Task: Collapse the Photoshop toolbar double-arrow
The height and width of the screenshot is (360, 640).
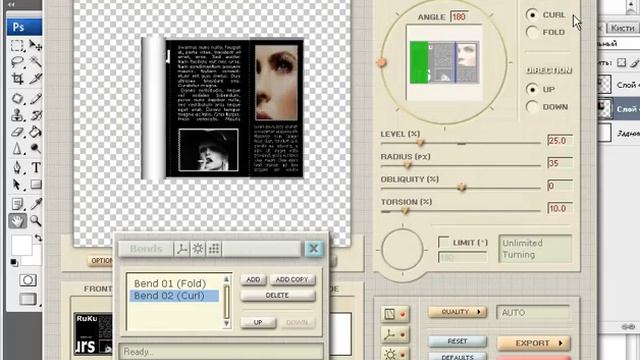Action: tap(11, 4)
